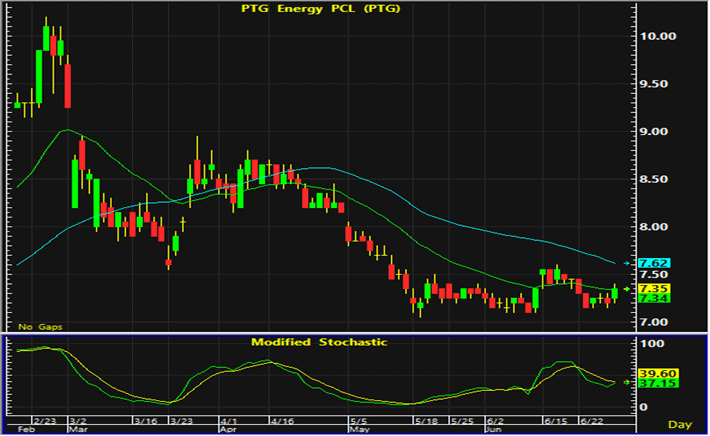Click the 5/18 date marker

pyautogui.click(x=427, y=421)
